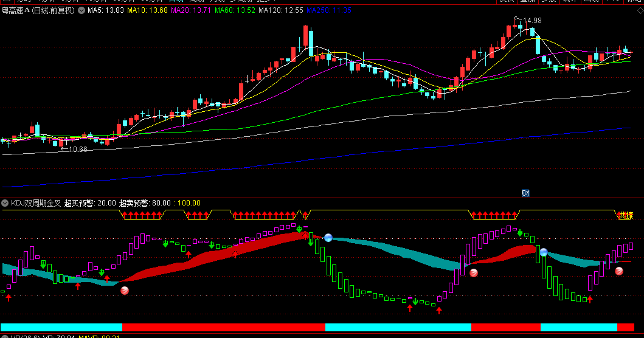Click the 超买预警: 20.00 value
This screenshot has height=338, width=644.
(x=91, y=203)
